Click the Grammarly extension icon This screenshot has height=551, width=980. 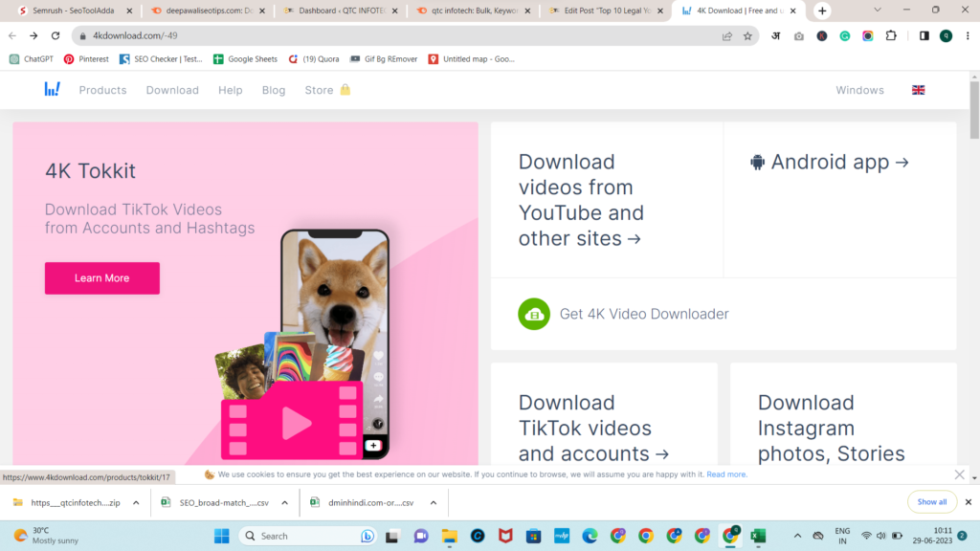(845, 35)
